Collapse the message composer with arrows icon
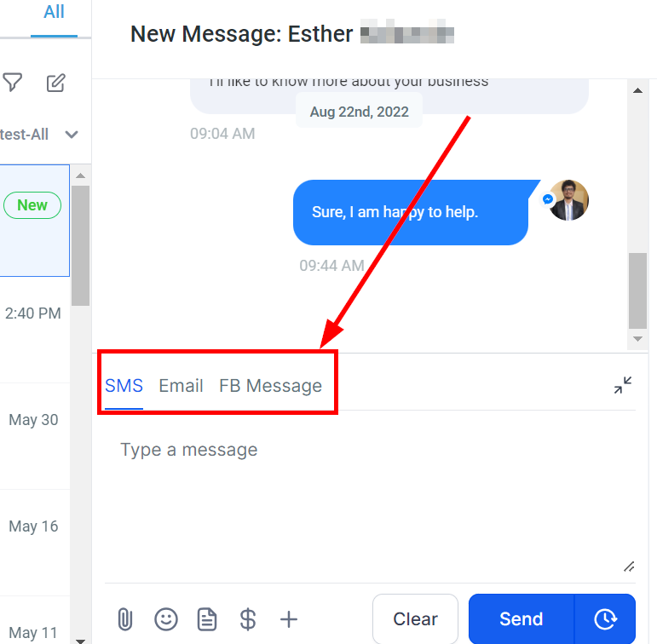This screenshot has height=644, width=657. click(623, 385)
